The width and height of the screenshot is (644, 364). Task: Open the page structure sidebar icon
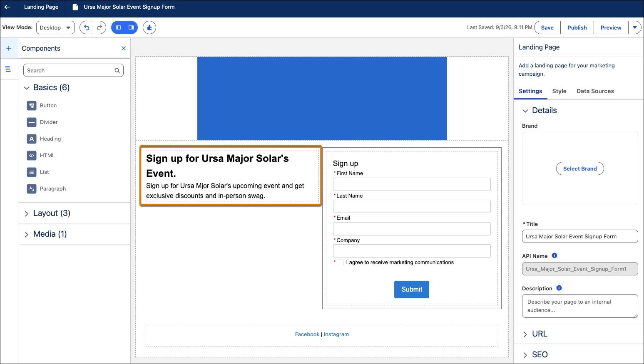[x=8, y=69]
